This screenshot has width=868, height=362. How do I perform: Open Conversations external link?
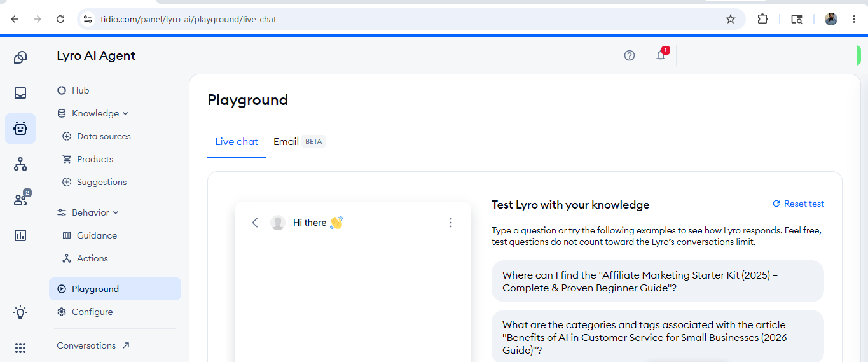click(93, 345)
